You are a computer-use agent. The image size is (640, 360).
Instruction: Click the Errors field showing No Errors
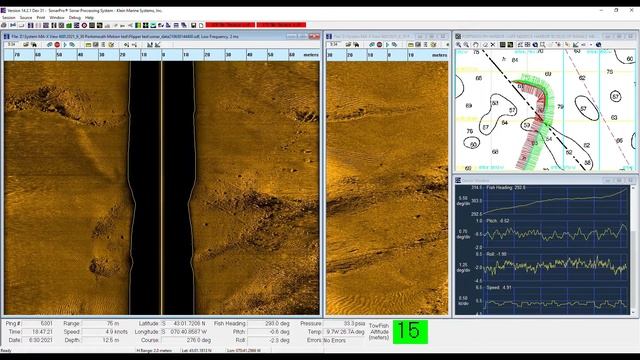click(344, 340)
